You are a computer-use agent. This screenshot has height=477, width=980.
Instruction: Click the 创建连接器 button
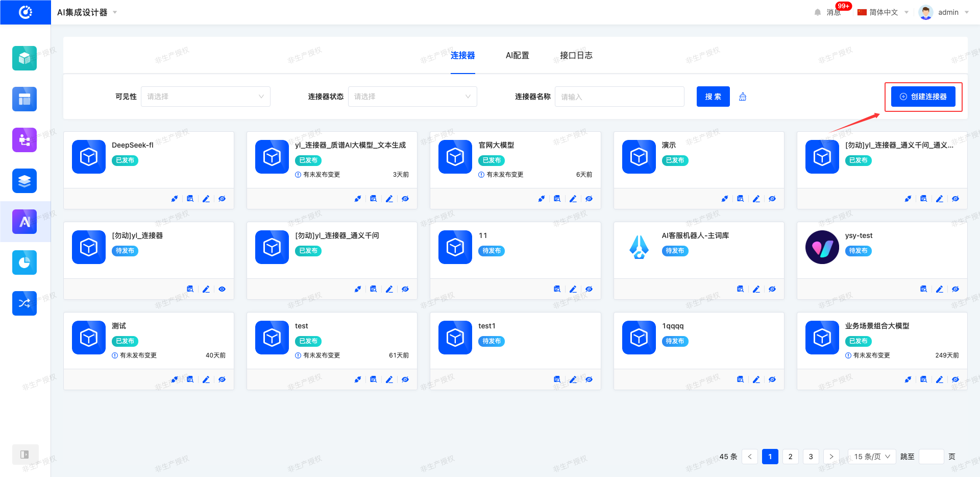(923, 97)
